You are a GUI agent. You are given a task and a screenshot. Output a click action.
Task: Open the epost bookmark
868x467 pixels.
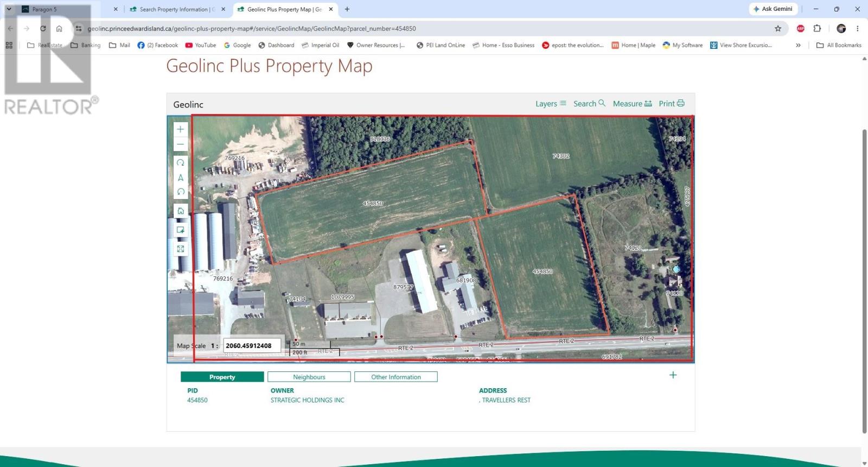573,45
